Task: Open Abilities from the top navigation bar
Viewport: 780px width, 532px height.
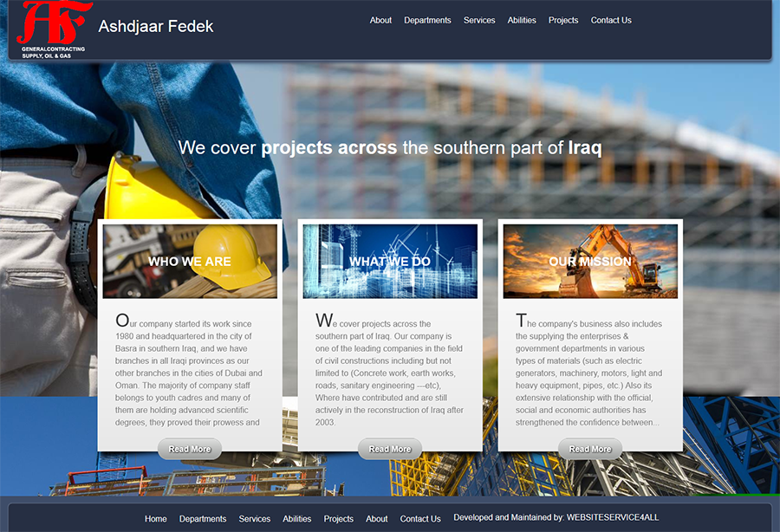Action: 522,20
